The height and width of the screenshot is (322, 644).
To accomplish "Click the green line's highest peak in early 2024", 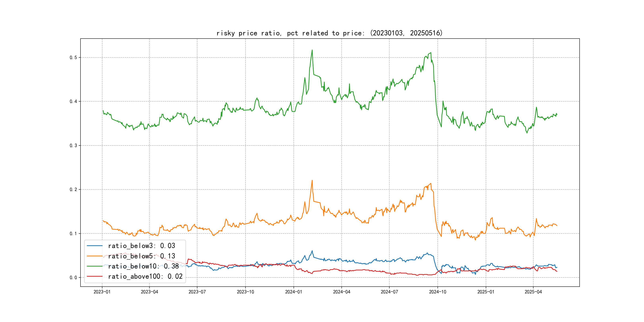I will [312, 50].
